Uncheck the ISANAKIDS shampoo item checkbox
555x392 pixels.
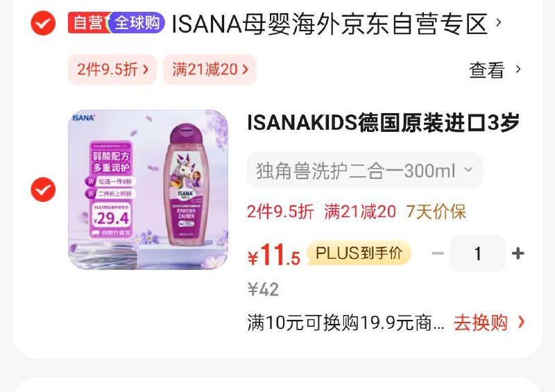[x=43, y=190]
